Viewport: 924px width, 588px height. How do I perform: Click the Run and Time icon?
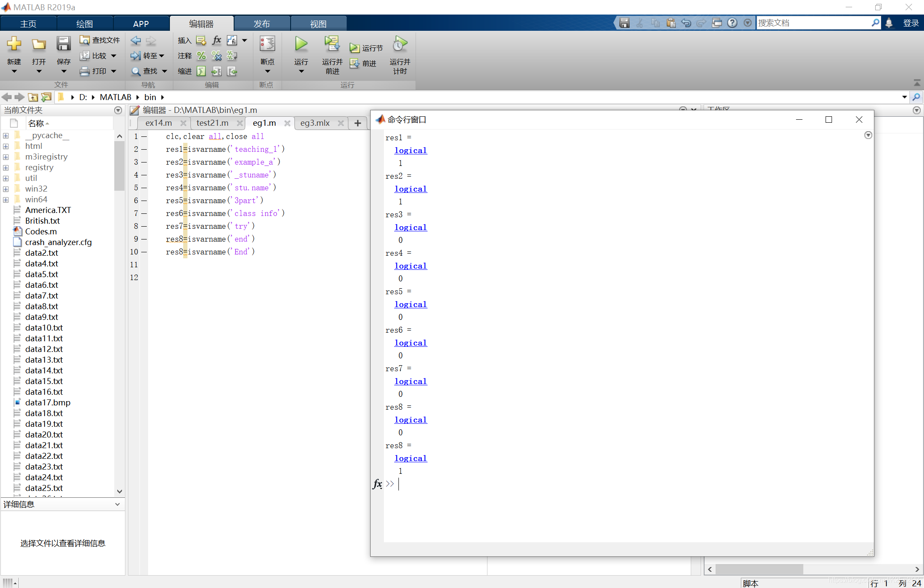[x=400, y=44]
